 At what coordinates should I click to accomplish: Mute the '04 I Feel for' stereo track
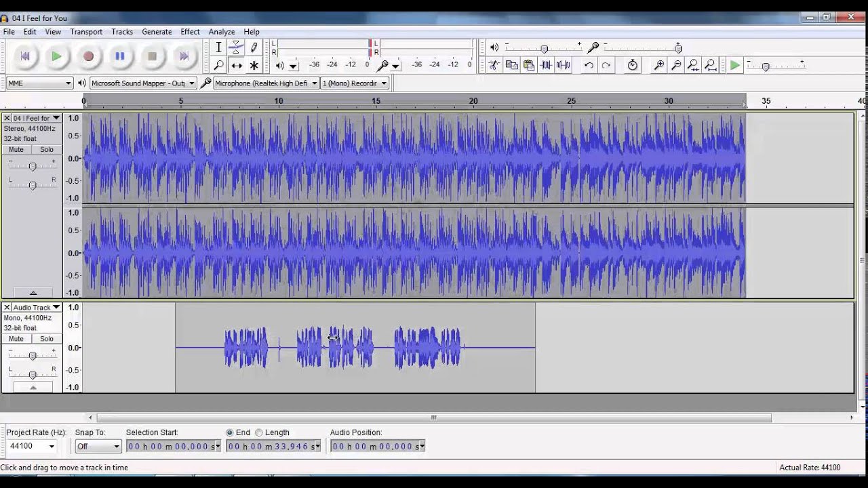pyautogui.click(x=16, y=149)
